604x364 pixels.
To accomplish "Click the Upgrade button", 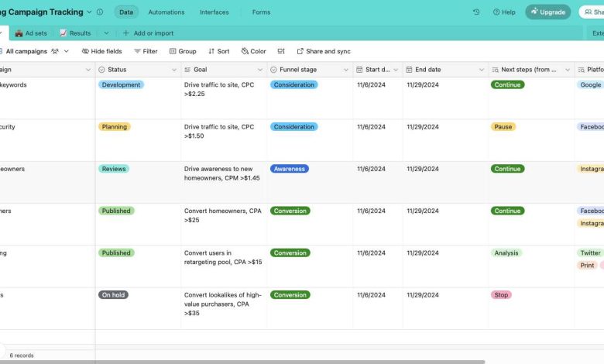I will (x=547, y=12).
